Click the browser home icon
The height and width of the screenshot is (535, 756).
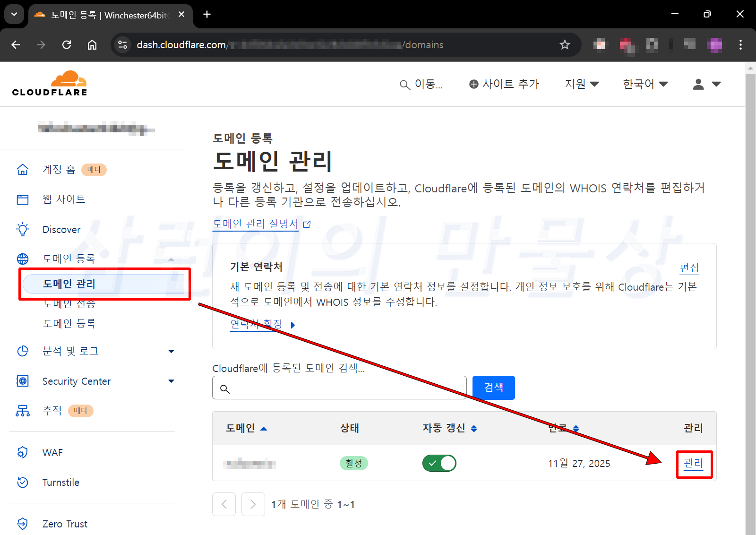(92, 44)
